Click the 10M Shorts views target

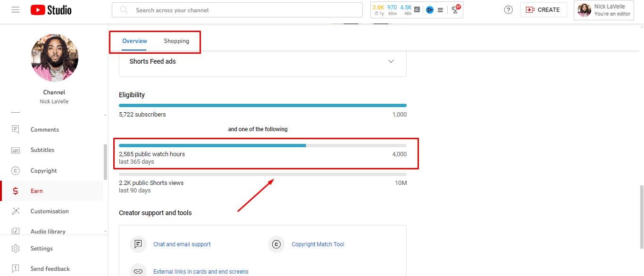coord(401,183)
